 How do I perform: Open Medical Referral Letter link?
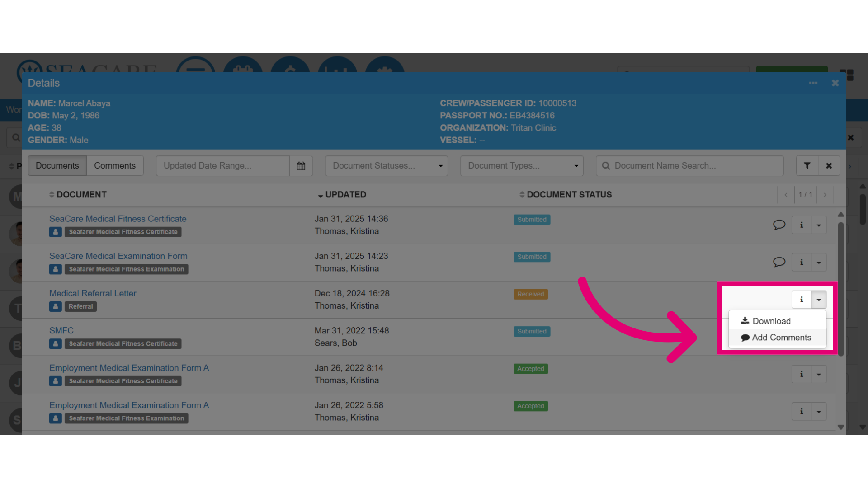click(93, 293)
